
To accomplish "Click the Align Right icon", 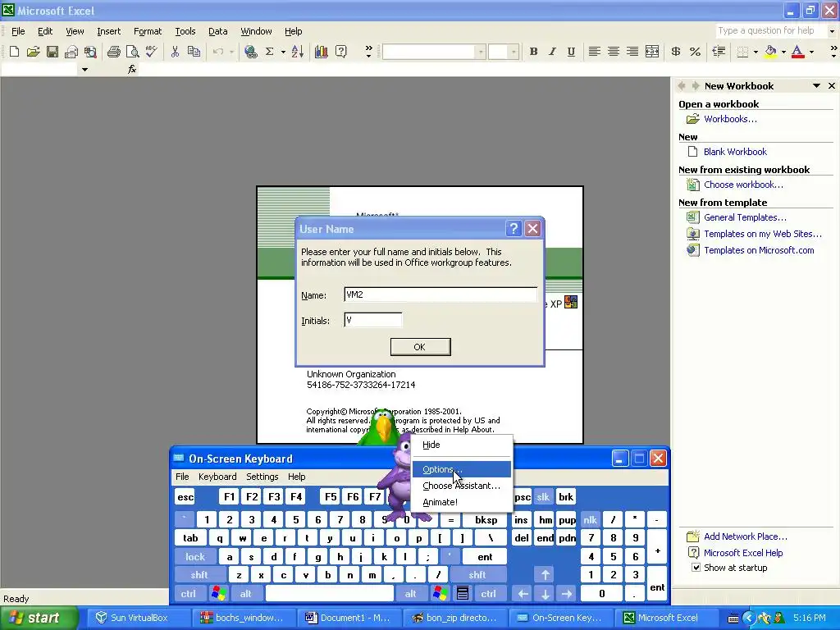I will [632, 52].
